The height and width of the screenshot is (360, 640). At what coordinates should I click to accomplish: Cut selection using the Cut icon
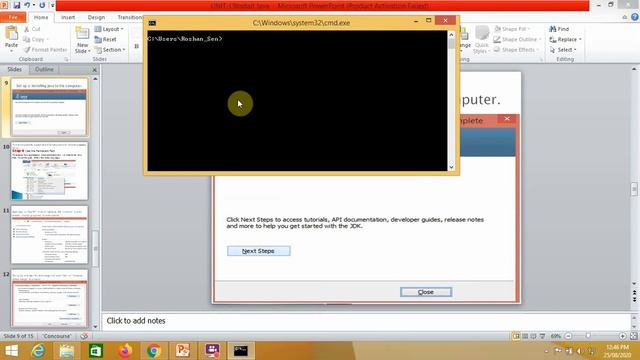click(x=32, y=29)
